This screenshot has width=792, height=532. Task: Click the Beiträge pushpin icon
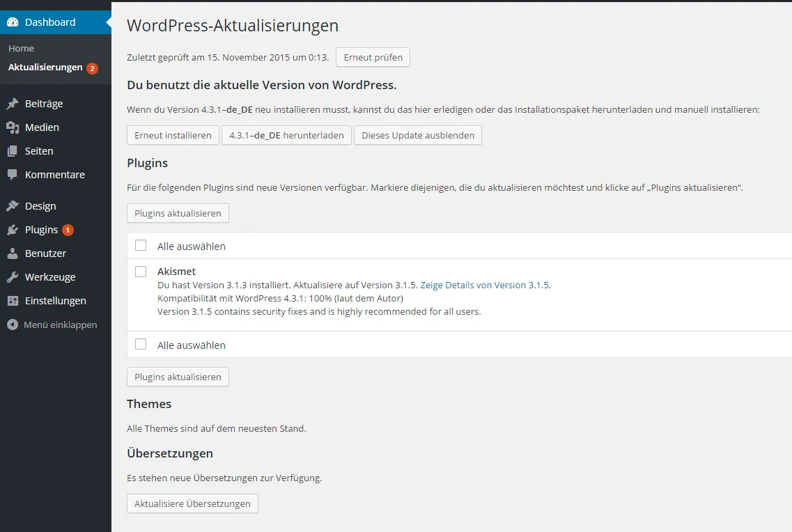click(13, 104)
